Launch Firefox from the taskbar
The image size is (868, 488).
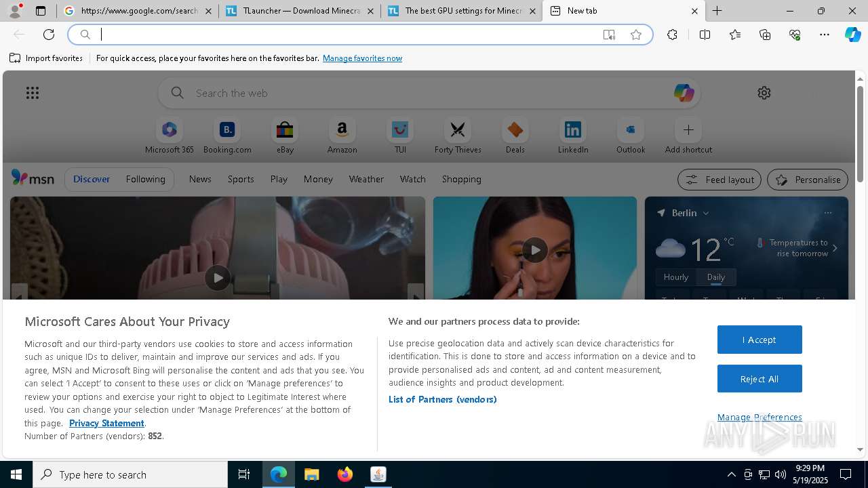point(345,474)
